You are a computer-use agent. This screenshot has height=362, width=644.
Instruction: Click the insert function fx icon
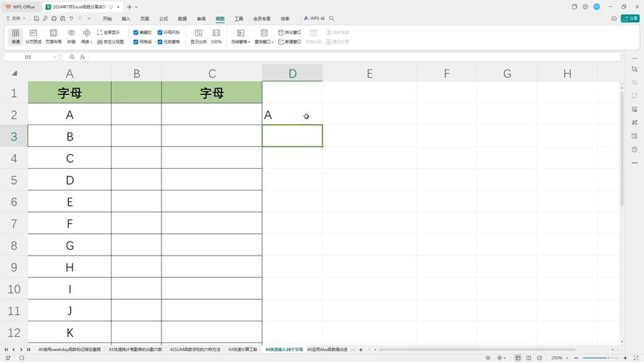click(83, 57)
